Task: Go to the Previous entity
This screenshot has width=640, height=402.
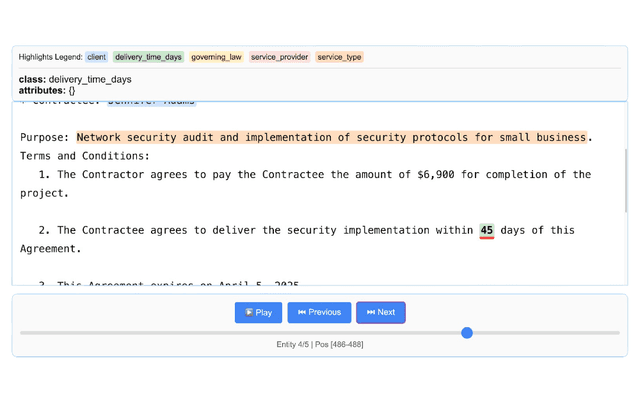Action: tap(319, 312)
